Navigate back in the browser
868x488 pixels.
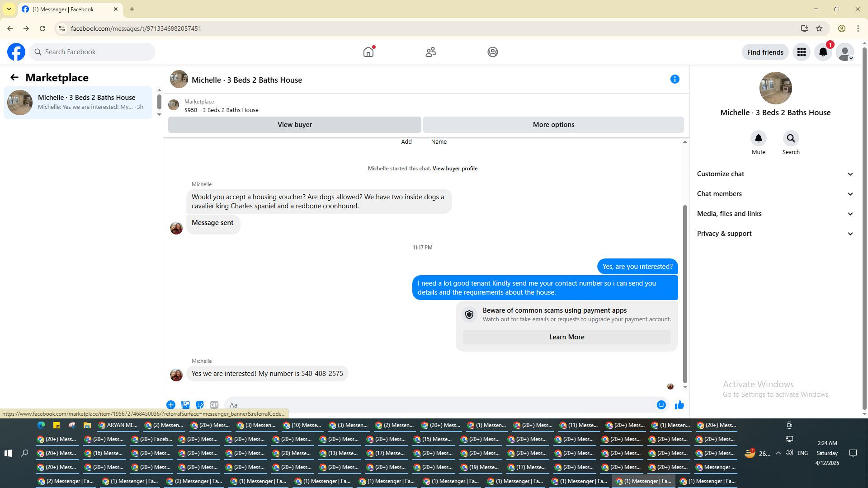(x=10, y=28)
